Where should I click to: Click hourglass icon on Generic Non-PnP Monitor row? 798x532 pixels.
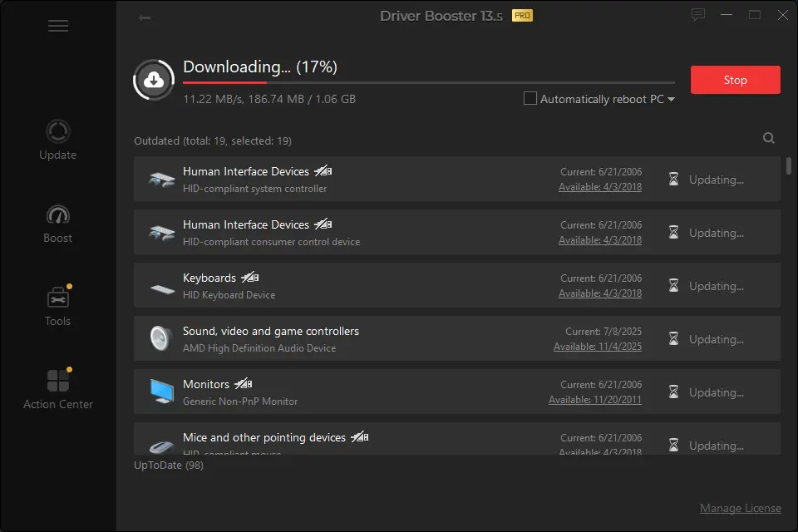(x=673, y=392)
